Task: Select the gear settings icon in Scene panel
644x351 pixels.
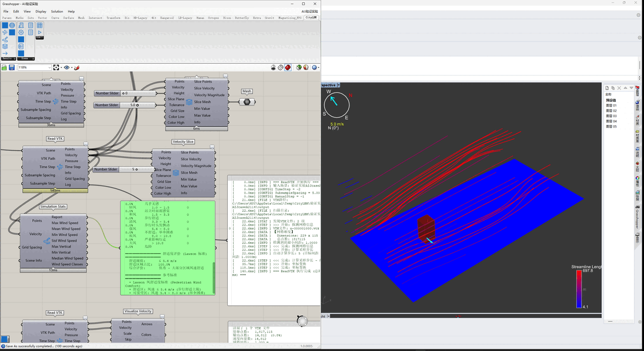Action: pyautogui.click(x=21, y=32)
